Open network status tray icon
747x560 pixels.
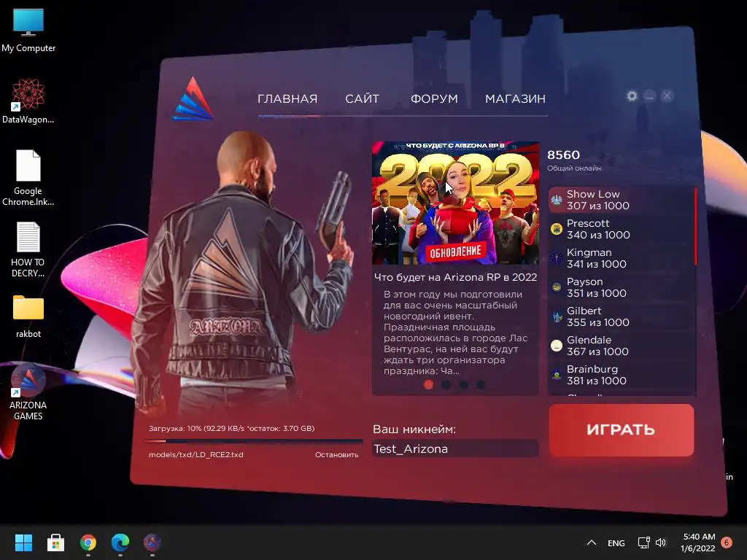pyautogui.click(x=643, y=542)
